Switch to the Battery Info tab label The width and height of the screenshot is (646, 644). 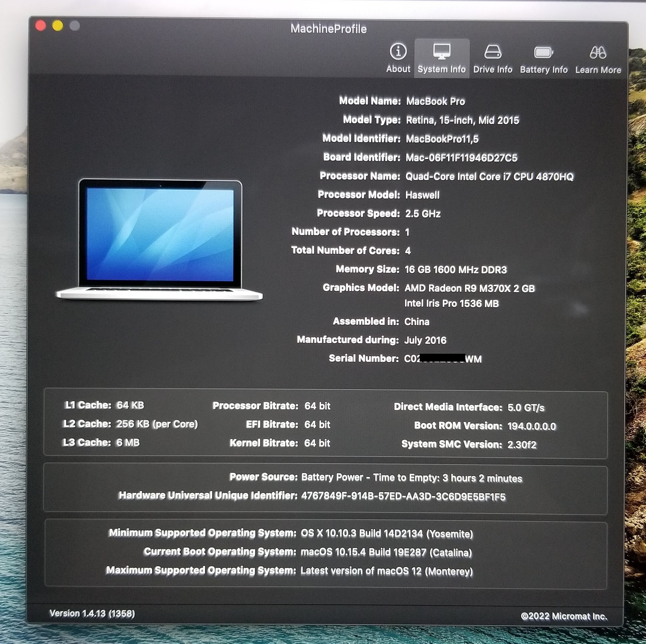coord(543,69)
